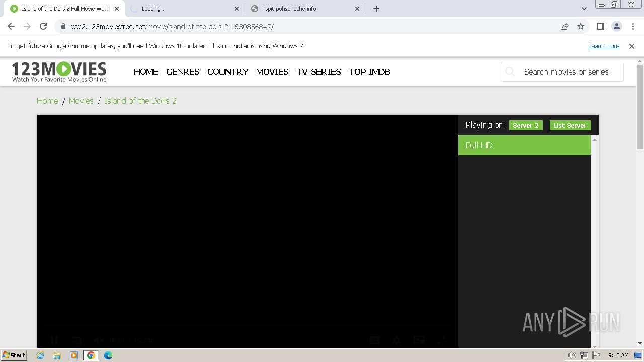
Task: Click Island of the Dolls 2 breadcrumb
Action: click(x=140, y=101)
